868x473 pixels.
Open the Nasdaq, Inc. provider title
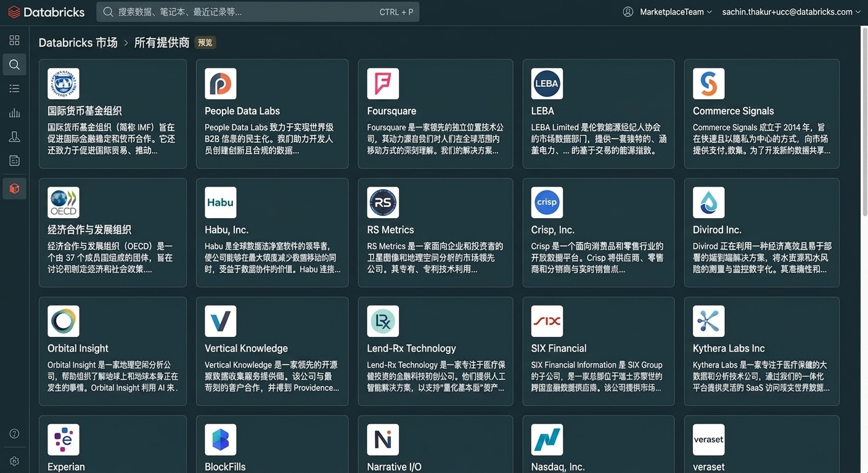click(x=558, y=467)
